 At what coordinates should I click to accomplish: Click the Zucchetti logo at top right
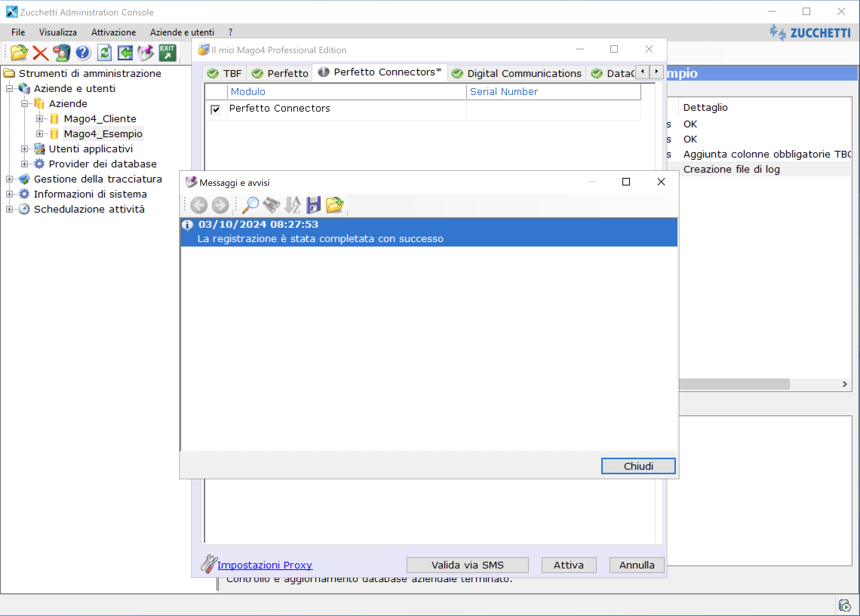pos(810,32)
